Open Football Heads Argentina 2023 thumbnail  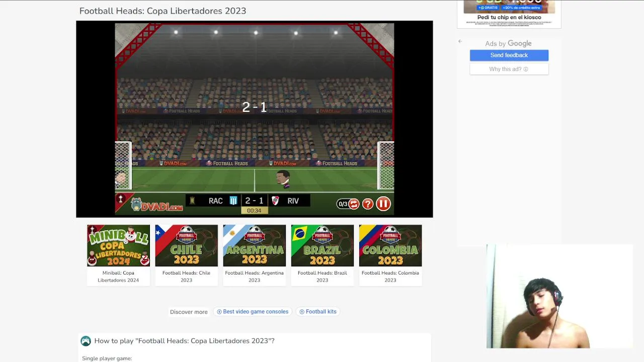pyautogui.click(x=254, y=245)
